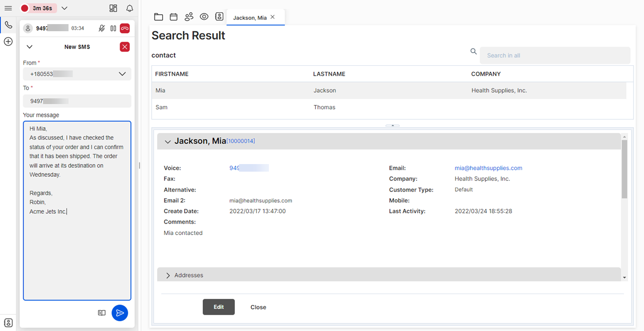Viewport: 644px width, 331px height.
Task: Click the Thomas last name cell
Action: click(x=325, y=107)
